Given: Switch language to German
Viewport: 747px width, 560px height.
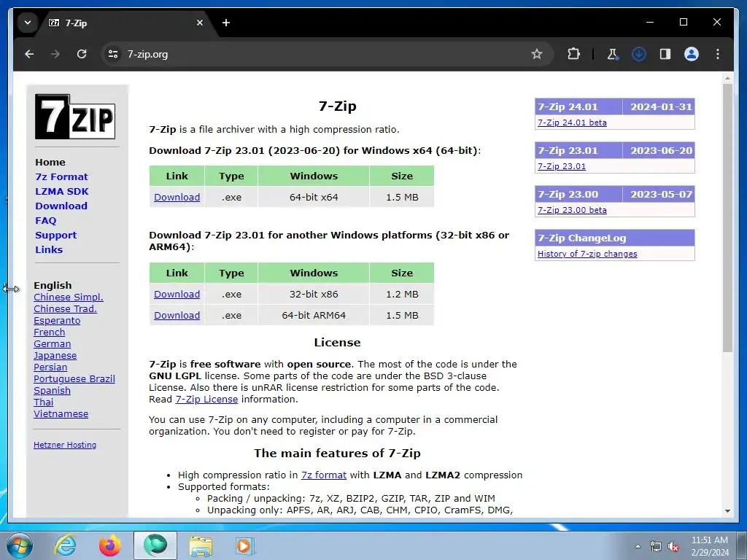Looking at the screenshot, I should click(52, 344).
